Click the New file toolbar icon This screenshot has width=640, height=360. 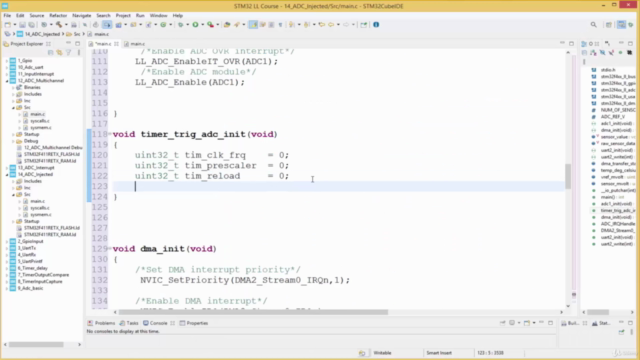pos(8,25)
